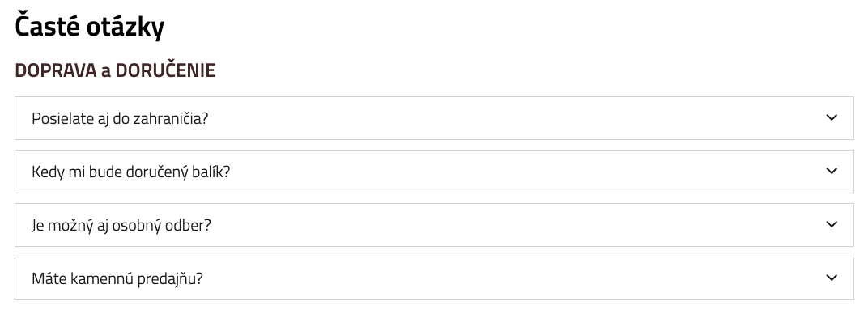The image size is (868, 310).
Task: Expand the 'Kedy mi bude doručený balík?' question
Action: [434, 172]
